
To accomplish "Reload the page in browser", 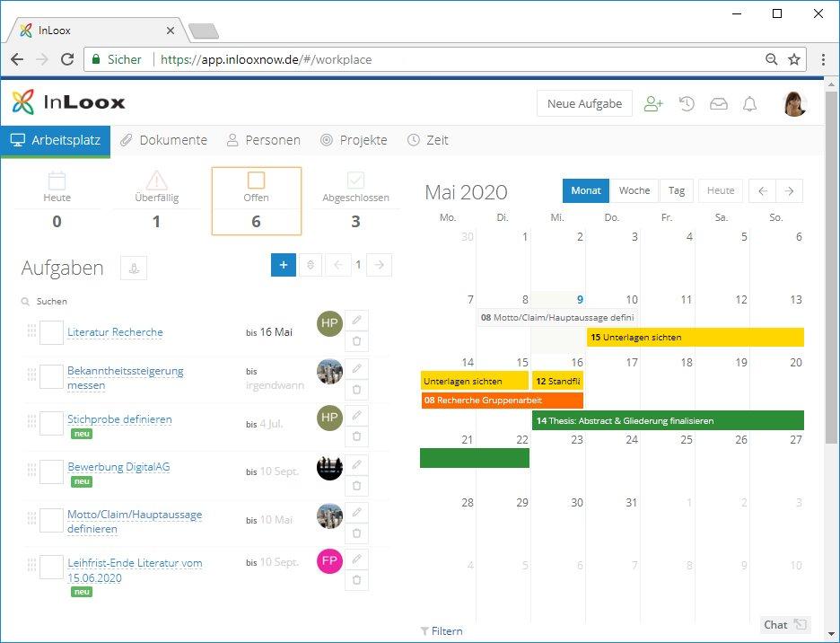I will coord(67,59).
